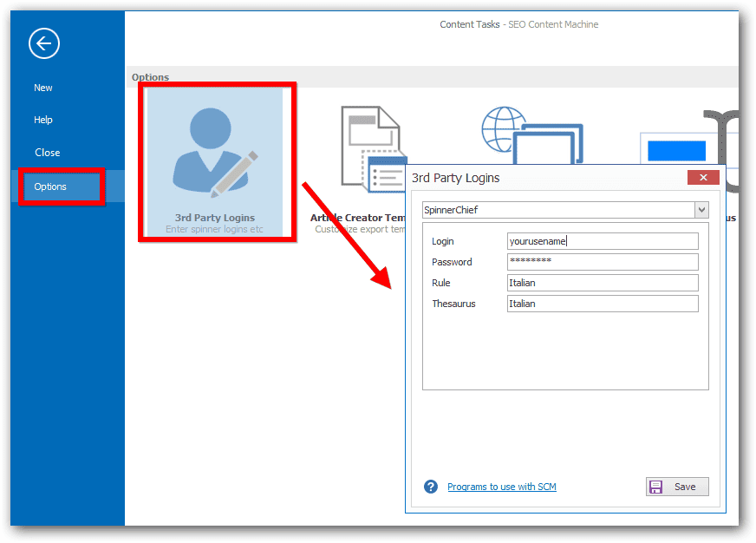
Task: Save the 3rd party login settings
Action: click(x=677, y=487)
